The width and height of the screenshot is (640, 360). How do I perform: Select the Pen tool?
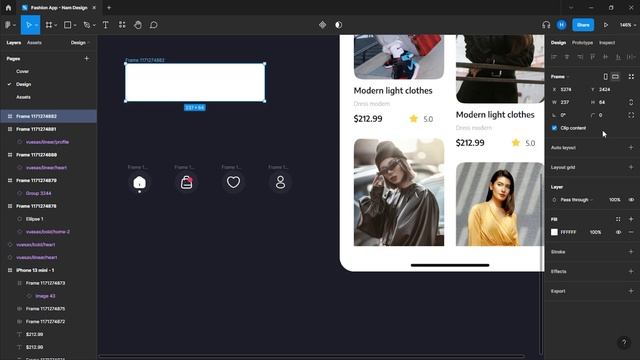click(87, 25)
